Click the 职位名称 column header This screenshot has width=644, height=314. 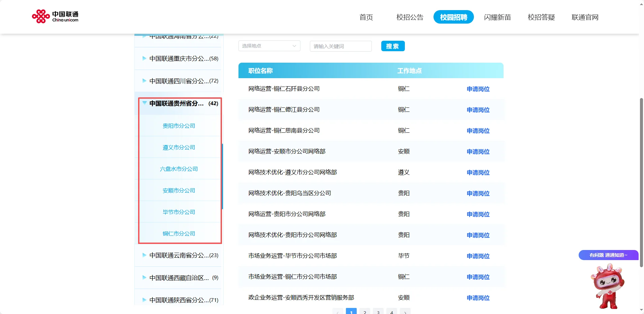[260, 71]
